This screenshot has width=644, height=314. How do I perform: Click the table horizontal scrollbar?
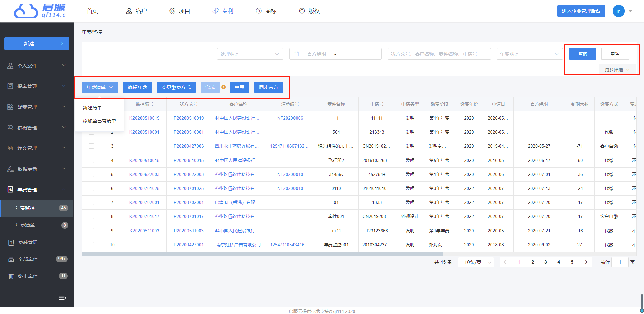click(x=262, y=254)
